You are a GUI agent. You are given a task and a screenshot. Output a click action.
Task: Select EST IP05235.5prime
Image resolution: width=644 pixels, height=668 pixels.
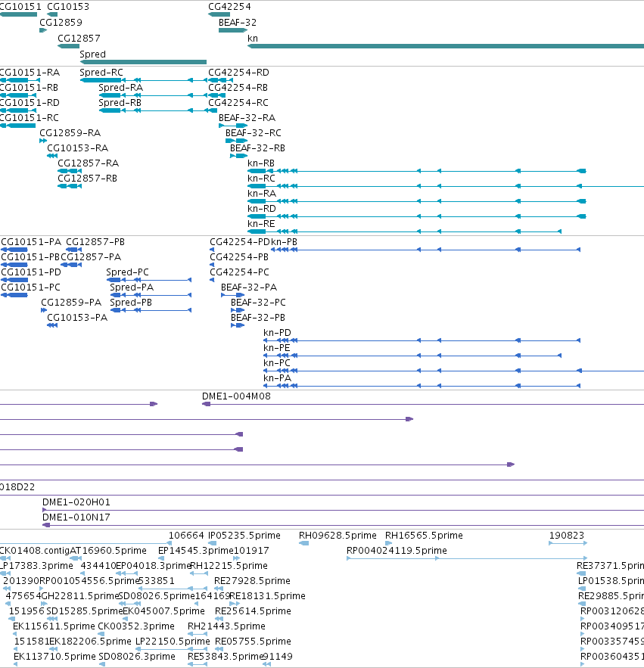point(212,543)
